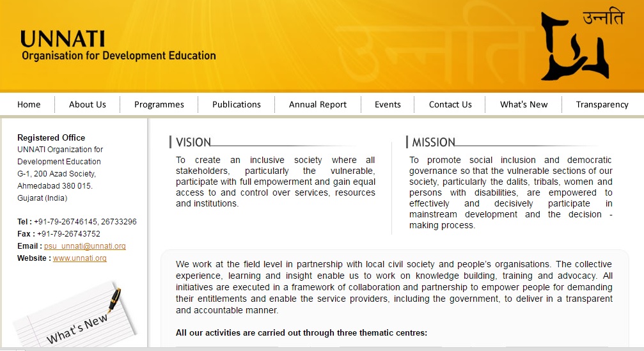644x351 pixels.
Task: Open the Transparency page
Action: tap(602, 104)
